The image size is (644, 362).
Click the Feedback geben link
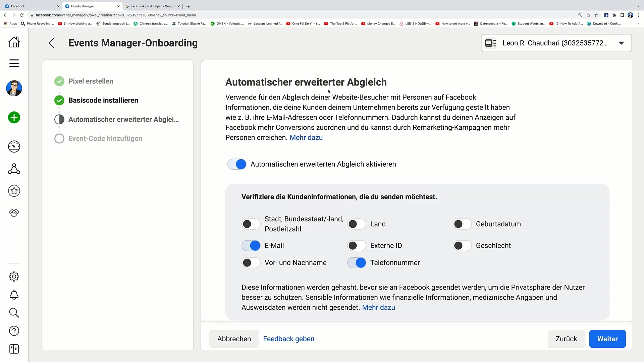pyautogui.click(x=288, y=339)
